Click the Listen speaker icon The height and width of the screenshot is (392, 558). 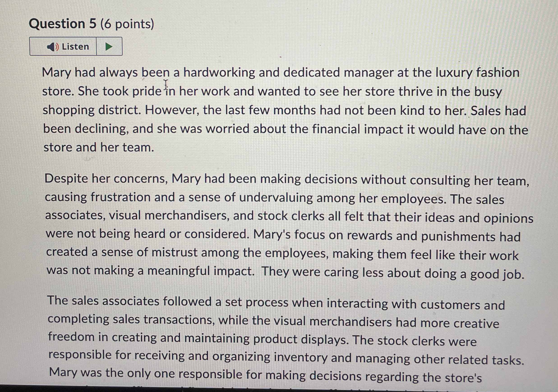pyautogui.click(x=53, y=47)
